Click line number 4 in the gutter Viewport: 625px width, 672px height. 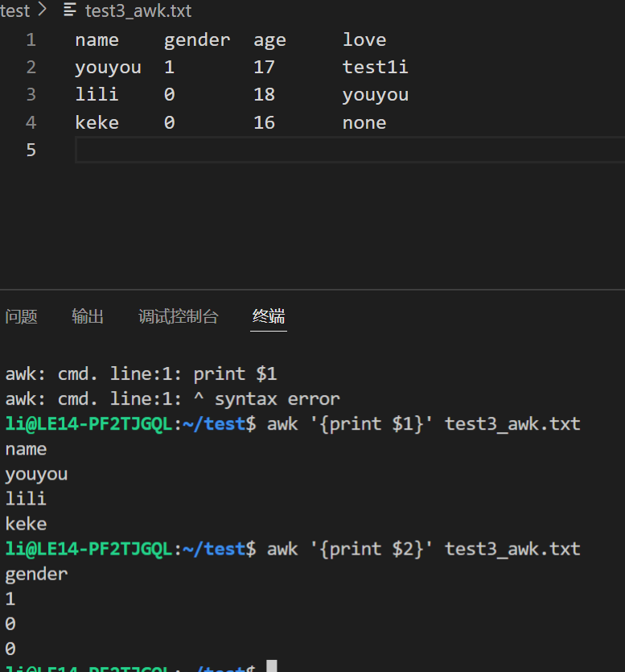31,122
